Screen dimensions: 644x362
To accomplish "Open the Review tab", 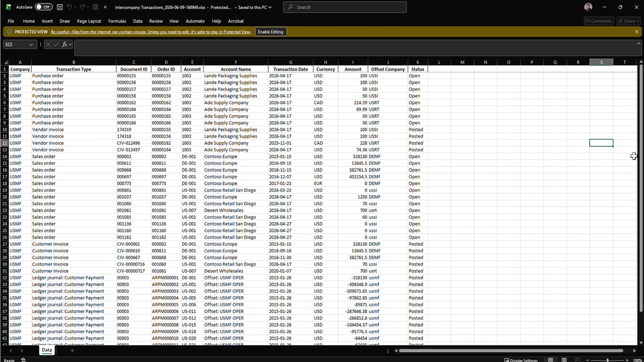I will click(x=156, y=21).
